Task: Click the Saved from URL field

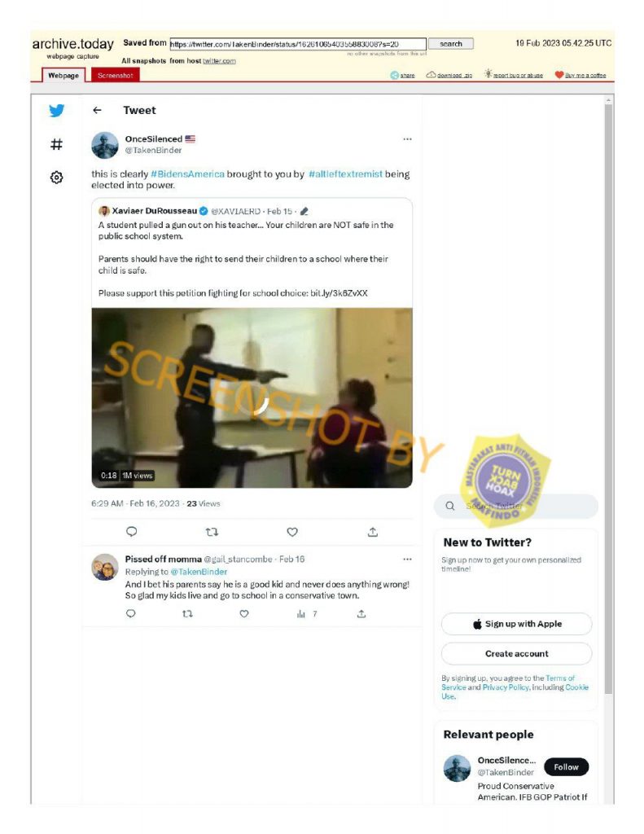Action: pyautogui.click(x=298, y=44)
